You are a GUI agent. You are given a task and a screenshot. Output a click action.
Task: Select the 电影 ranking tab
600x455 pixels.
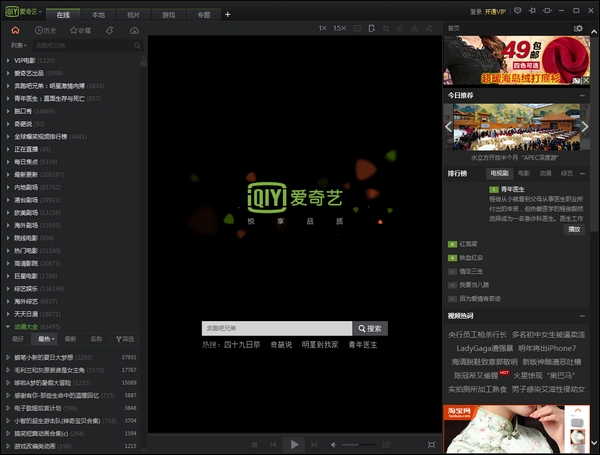[x=524, y=173]
